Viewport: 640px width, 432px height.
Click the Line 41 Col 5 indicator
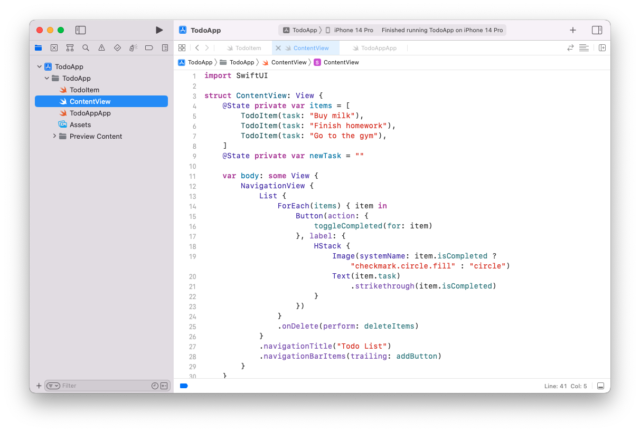pos(565,386)
